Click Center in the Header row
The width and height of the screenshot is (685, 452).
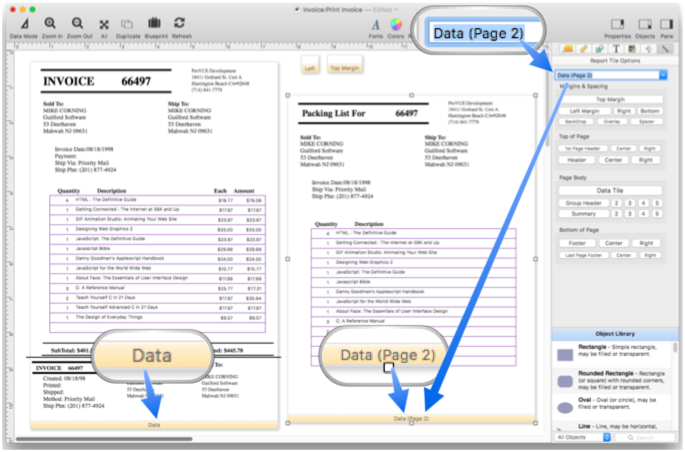(x=613, y=160)
